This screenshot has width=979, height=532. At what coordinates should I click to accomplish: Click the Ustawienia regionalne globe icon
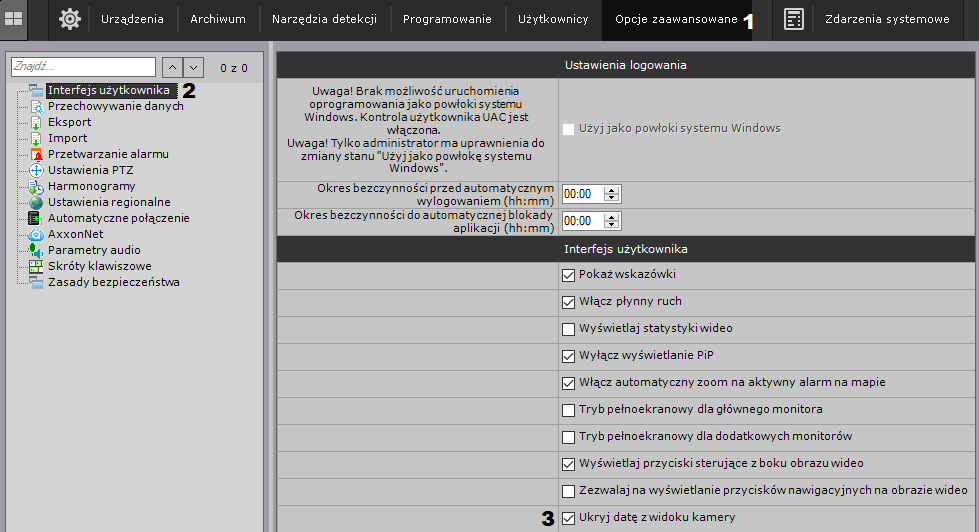(36, 202)
